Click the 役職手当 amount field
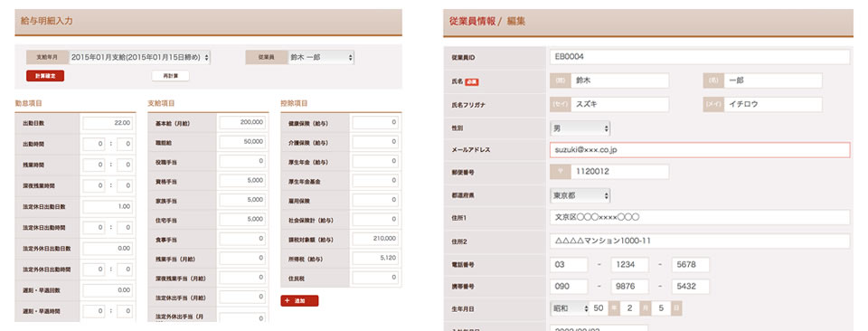 [242, 161]
